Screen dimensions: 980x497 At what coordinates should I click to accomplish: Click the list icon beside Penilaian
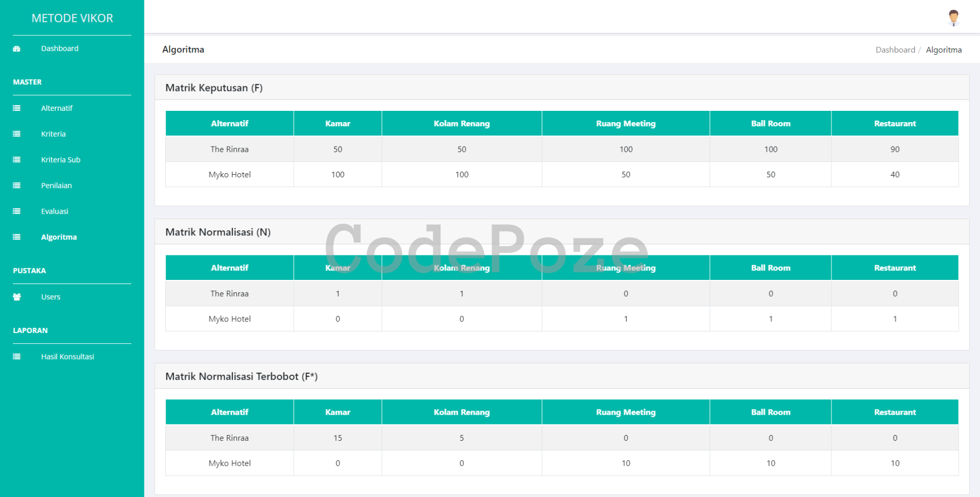pos(17,185)
